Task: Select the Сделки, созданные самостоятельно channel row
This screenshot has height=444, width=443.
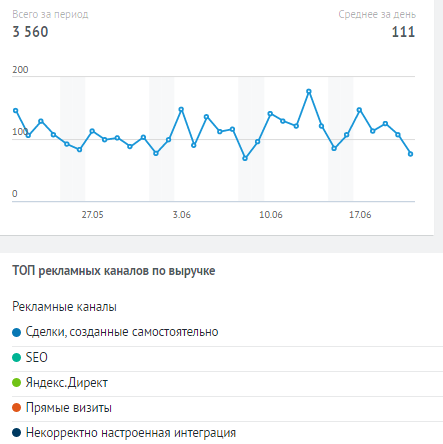Action: coord(227,332)
